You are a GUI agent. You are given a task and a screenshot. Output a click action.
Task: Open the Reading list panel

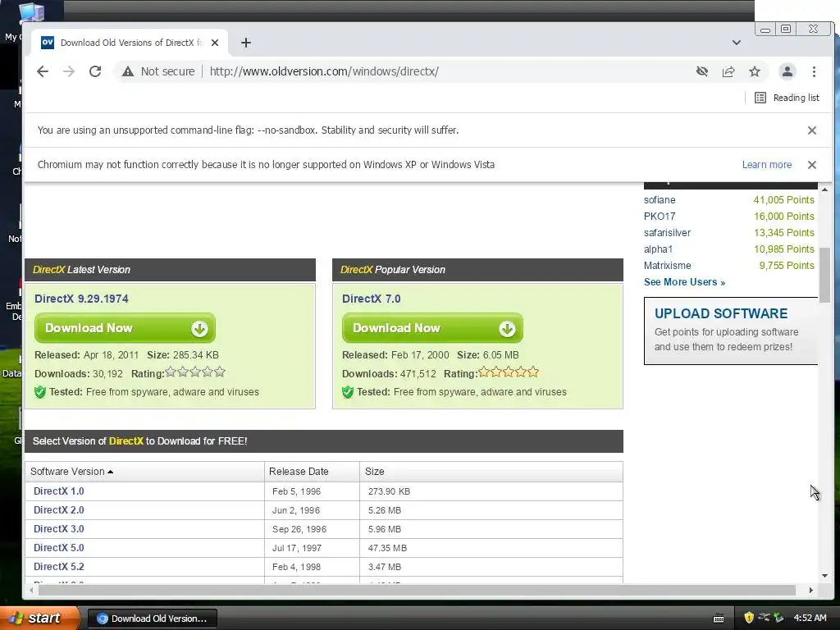[787, 98]
